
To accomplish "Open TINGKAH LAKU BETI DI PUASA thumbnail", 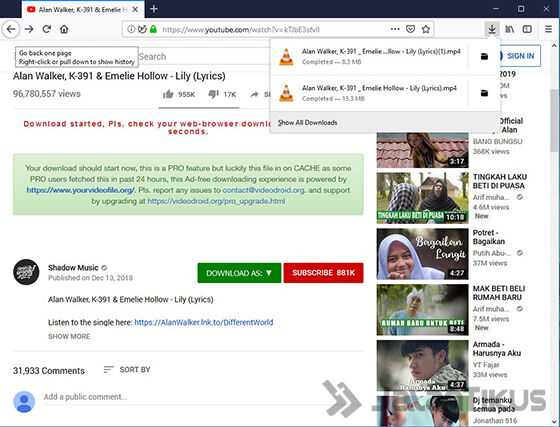I will [422, 198].
